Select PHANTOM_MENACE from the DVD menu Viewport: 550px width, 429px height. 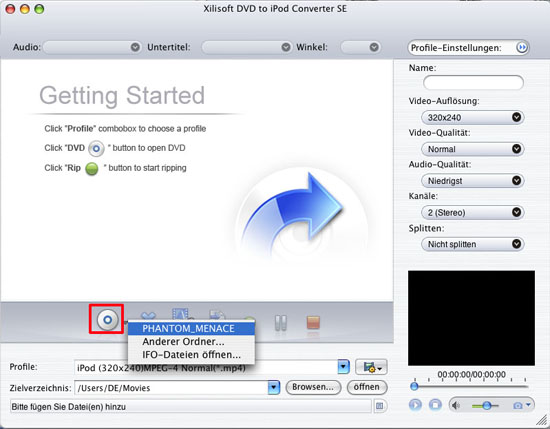tap(191, 329)
